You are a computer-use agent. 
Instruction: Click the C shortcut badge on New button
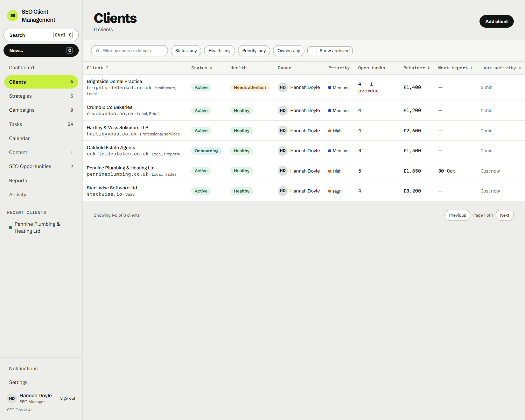pos(70,50)
